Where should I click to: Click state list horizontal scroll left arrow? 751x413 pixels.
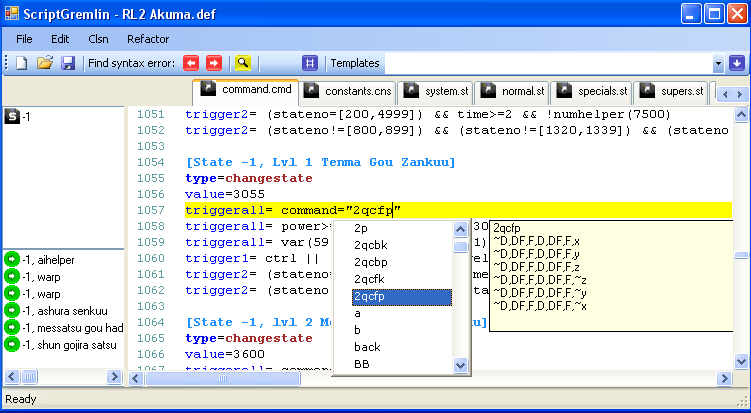point(12,377)
